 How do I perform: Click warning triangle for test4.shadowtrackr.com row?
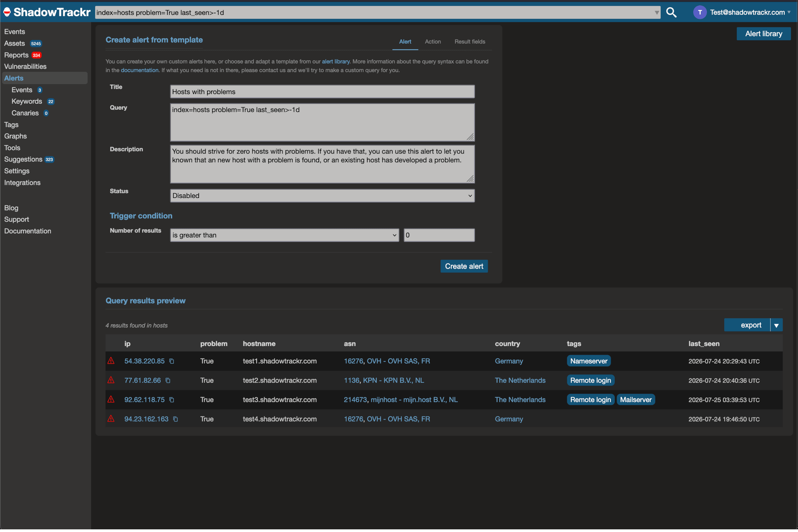coord(111,419)
